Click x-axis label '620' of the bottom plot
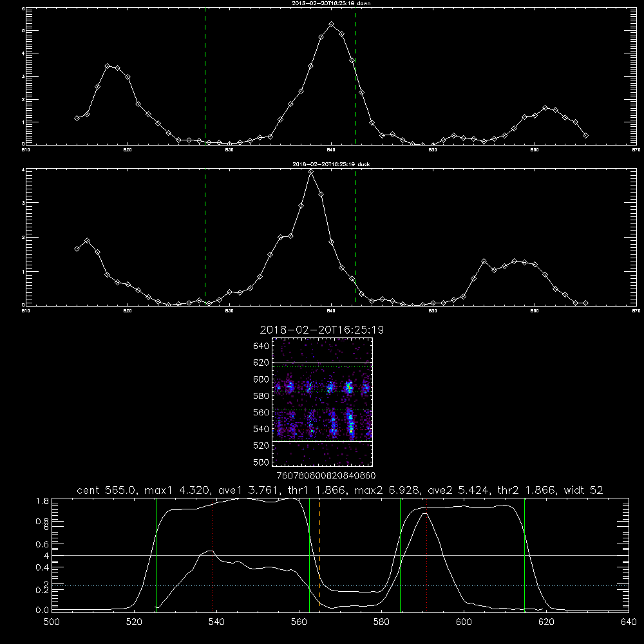Screen dimensions: 644x644 [x=546, y=622]
